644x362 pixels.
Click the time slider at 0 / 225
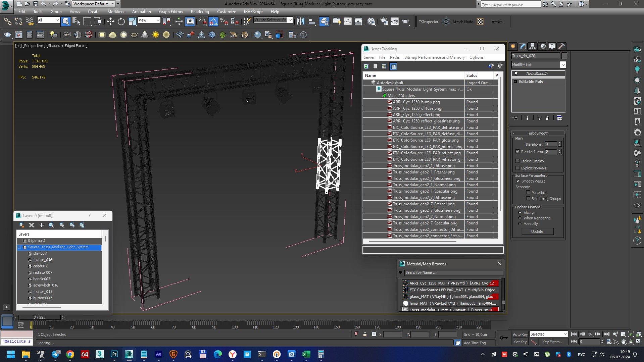[40, 317]
